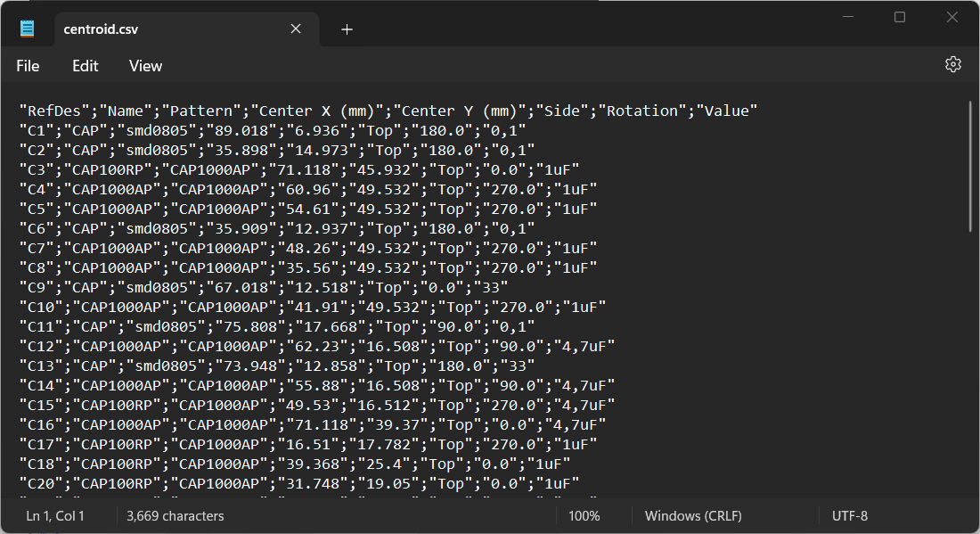Open the File menu
The height and width of the screenshot is (534, 980).
28,66
